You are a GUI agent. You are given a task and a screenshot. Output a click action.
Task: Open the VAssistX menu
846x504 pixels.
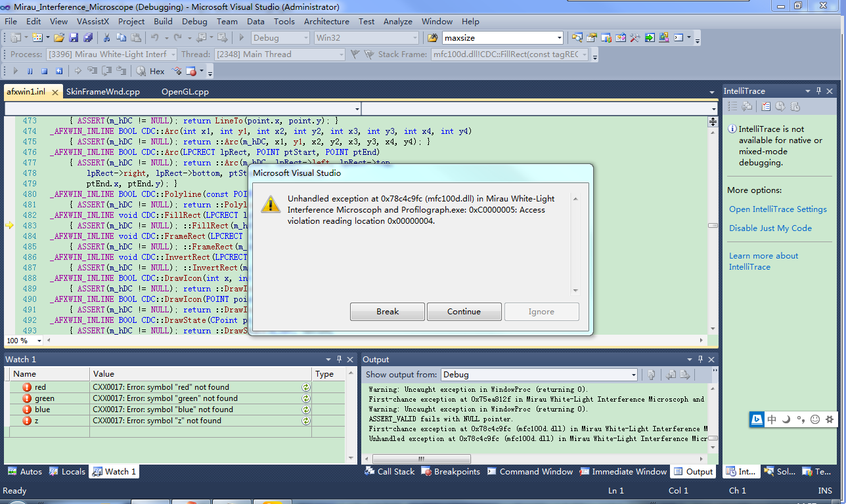92,22
